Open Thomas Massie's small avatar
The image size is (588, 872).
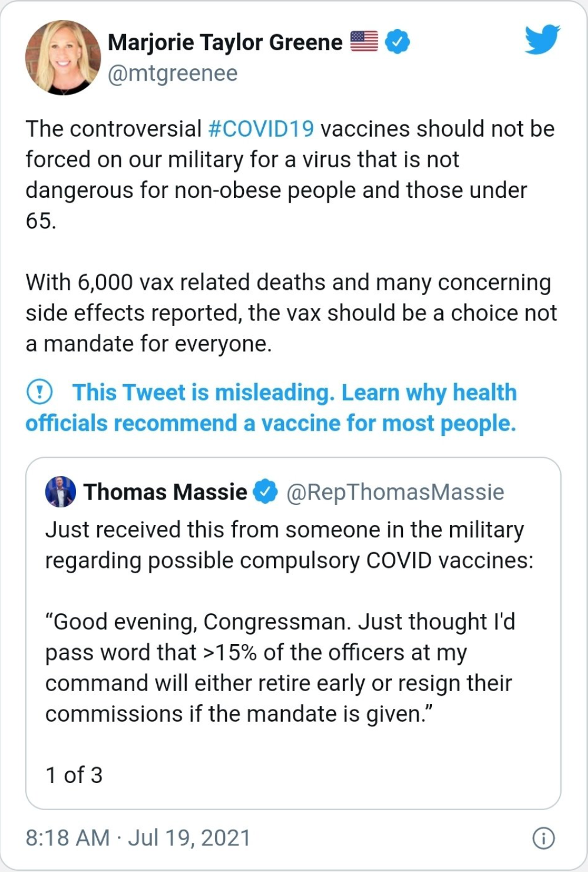(x=61, y=491)
